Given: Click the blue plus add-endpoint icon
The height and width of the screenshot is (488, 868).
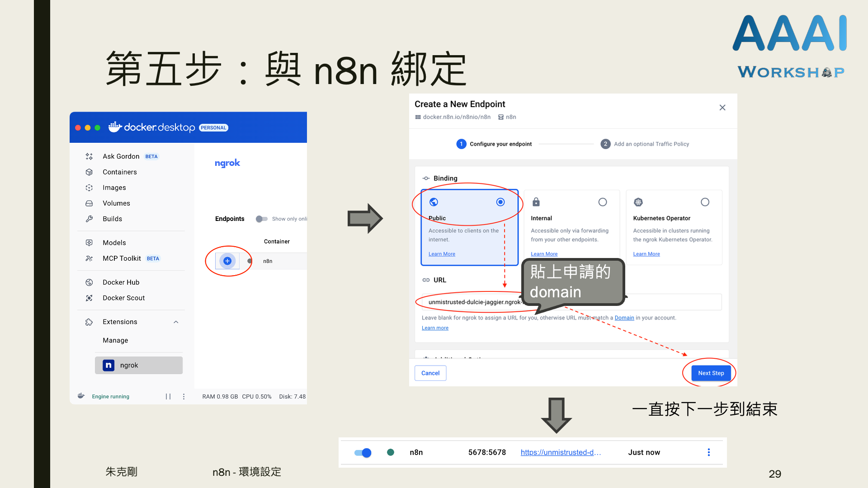Looking at the screenshot, I should click(x=227, y=261).
